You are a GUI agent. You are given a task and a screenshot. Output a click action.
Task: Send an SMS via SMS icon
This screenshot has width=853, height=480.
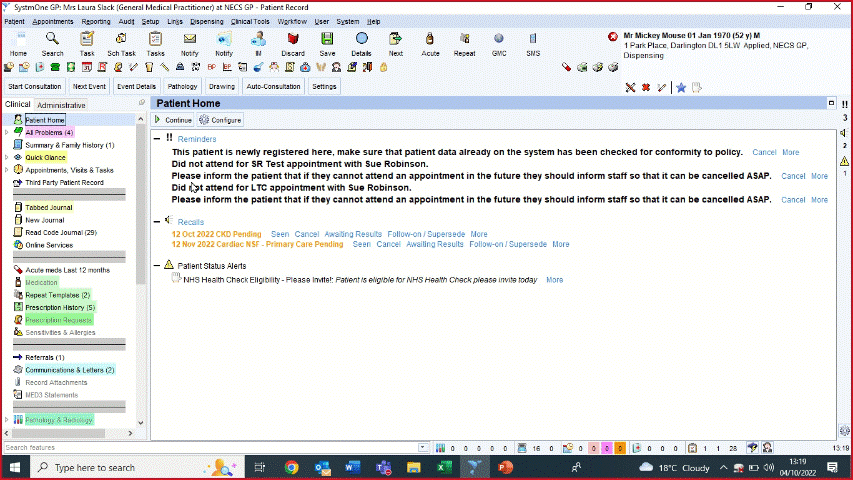pyautogui.click(x=533, y=44)
